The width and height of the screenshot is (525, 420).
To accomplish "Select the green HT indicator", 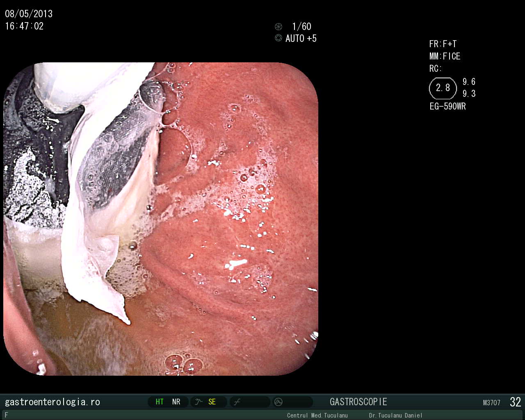I will [160, 402].
